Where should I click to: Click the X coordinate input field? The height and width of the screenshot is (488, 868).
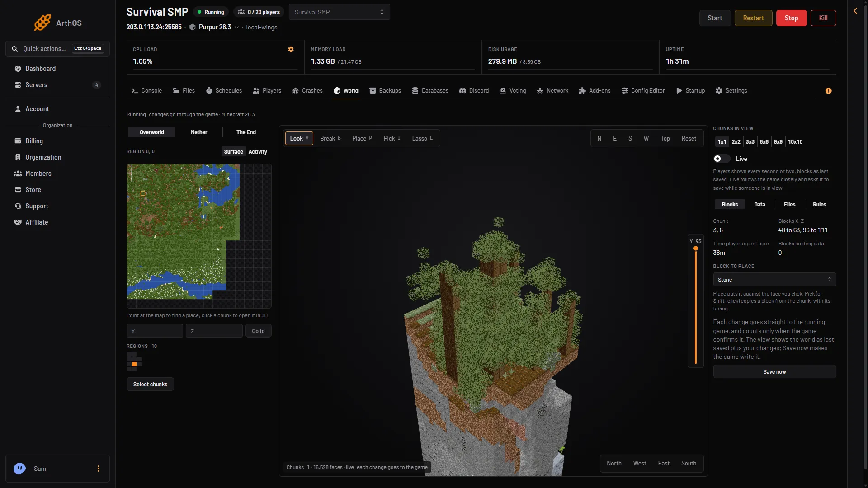coord(155,331)
